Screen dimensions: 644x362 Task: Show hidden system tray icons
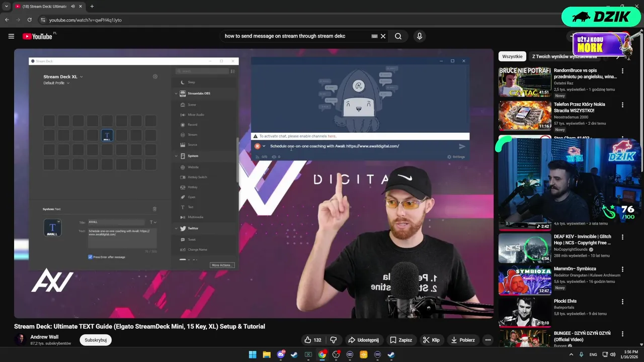point(571,354)
